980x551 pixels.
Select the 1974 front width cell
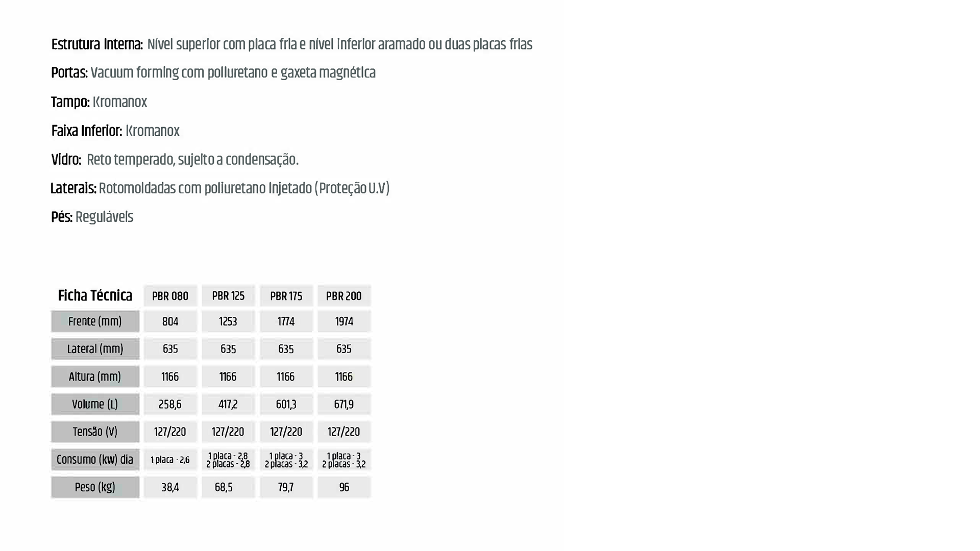point(344,321)
